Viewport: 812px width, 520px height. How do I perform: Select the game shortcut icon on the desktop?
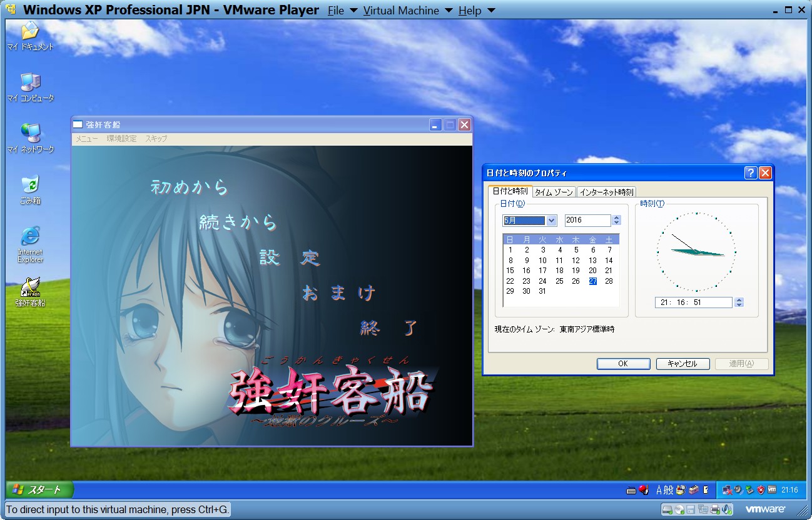30,292
